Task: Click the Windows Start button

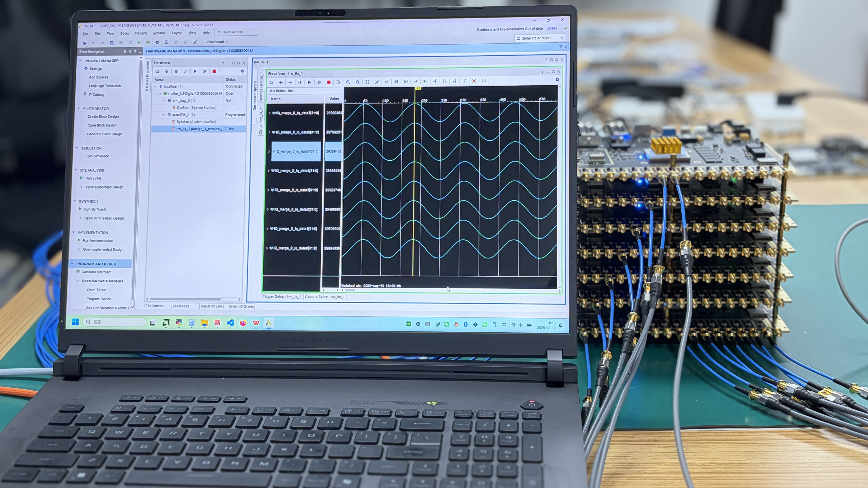Action: 76,322
